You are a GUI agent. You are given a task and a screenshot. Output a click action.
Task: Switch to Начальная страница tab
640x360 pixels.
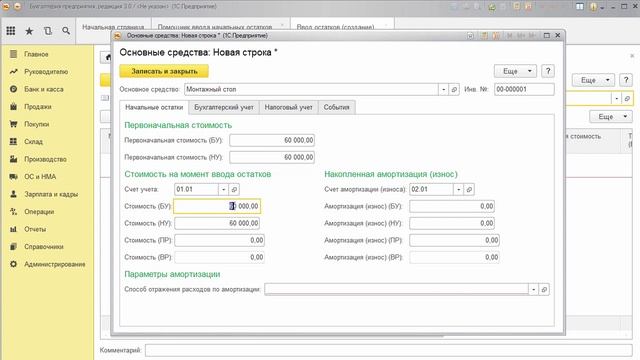point(113,27)
